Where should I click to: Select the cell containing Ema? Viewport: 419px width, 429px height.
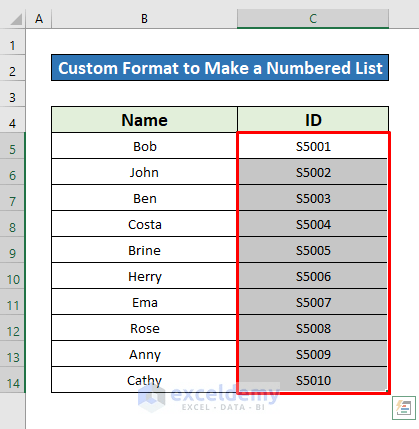(x=144, y=302)
